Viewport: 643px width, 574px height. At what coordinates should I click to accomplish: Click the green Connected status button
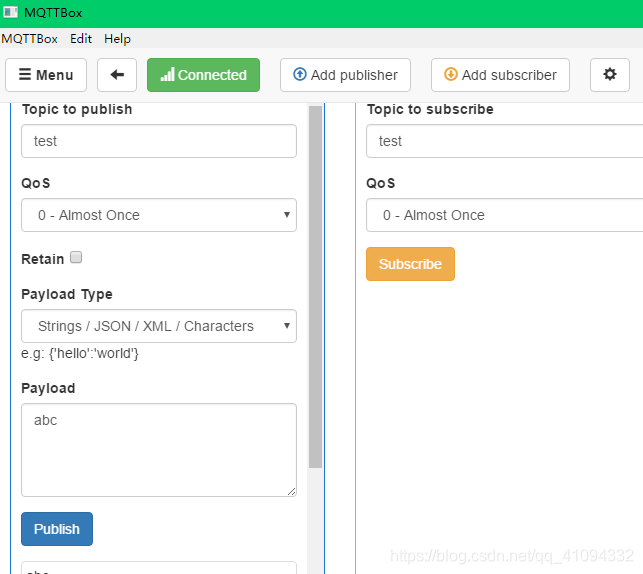(x=203, y=75)
